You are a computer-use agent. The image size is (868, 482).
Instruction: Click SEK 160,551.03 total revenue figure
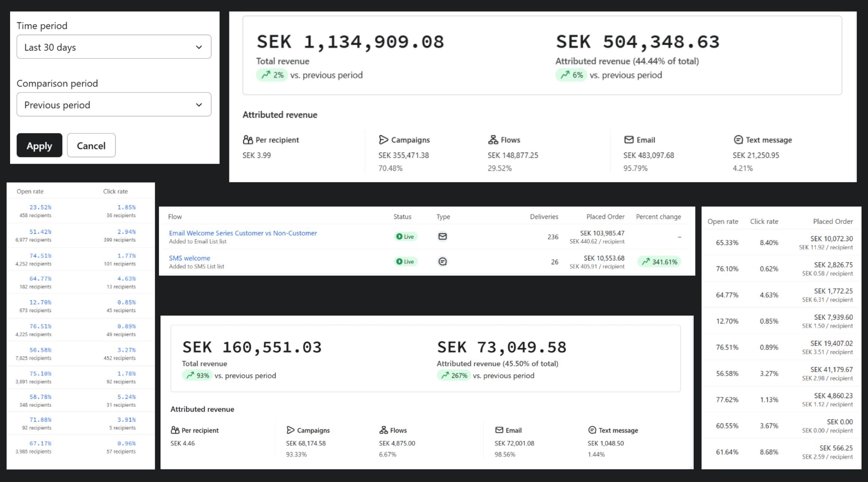pos(252,347)
